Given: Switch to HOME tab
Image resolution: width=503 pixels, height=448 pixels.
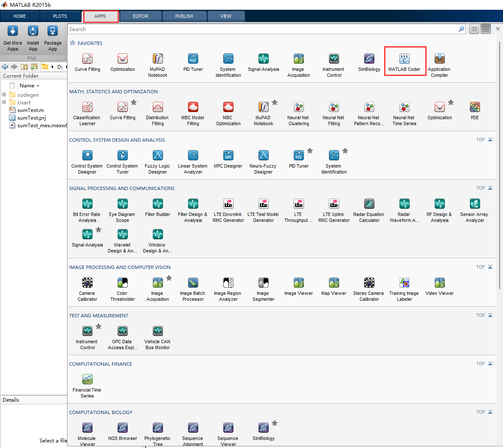Looking at the screenshot, I should 20,16.
